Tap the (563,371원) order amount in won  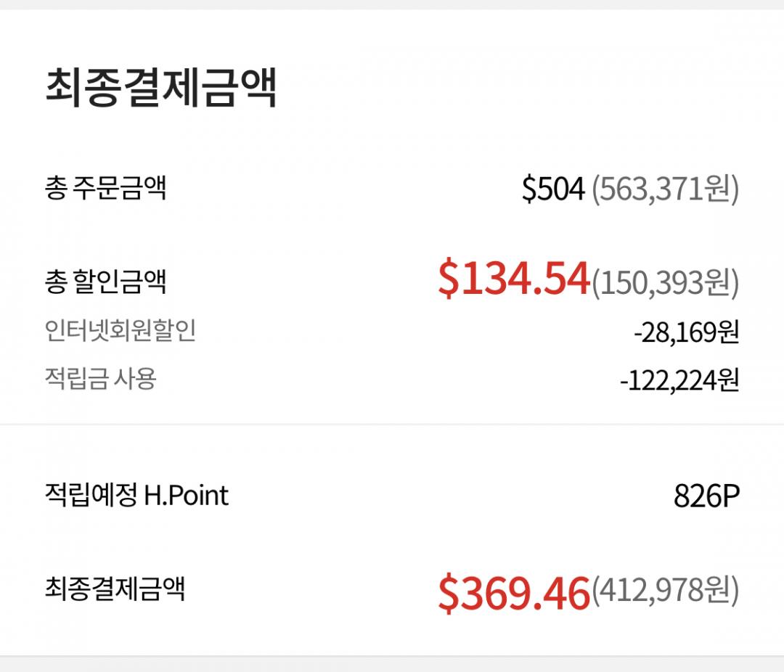point(665,189)
